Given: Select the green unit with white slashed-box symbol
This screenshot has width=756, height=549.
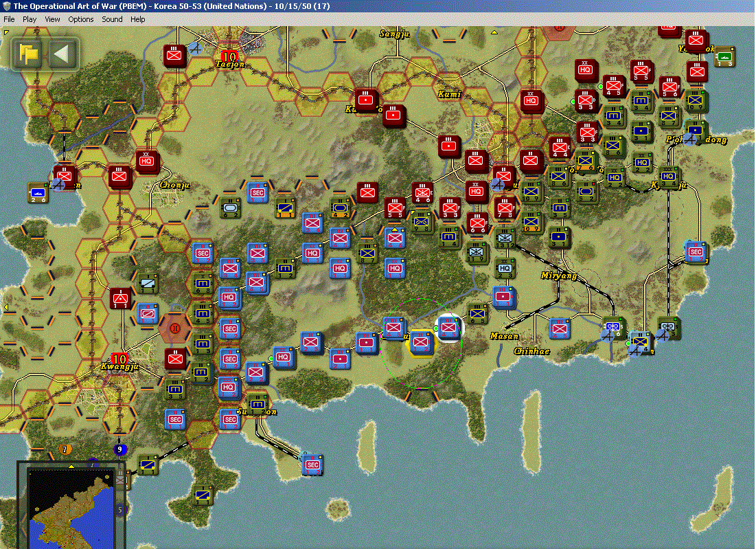Looking at the screenshot, I should (148, 284).
